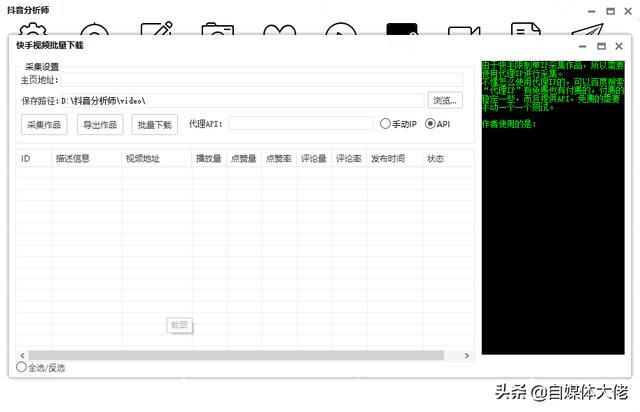640x412 pixels.
Task: Focus the 保存路径 input field
Action: click(x=242, y=100)
